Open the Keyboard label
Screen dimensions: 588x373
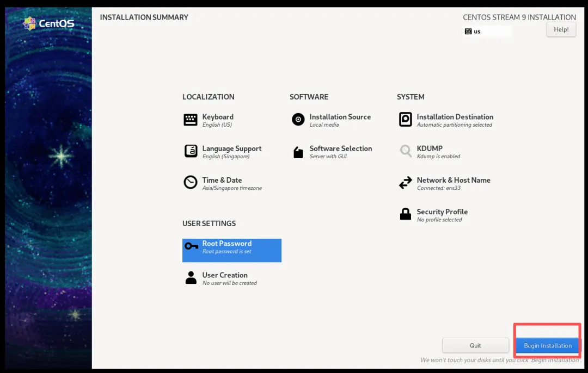pyautogui.click(x=218, y=117)
